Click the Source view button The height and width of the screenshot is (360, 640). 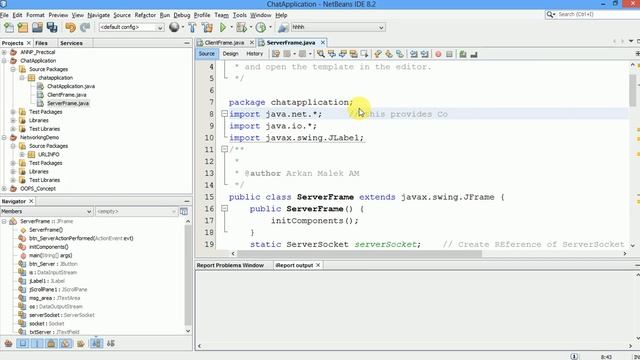[x=207, y=54]
